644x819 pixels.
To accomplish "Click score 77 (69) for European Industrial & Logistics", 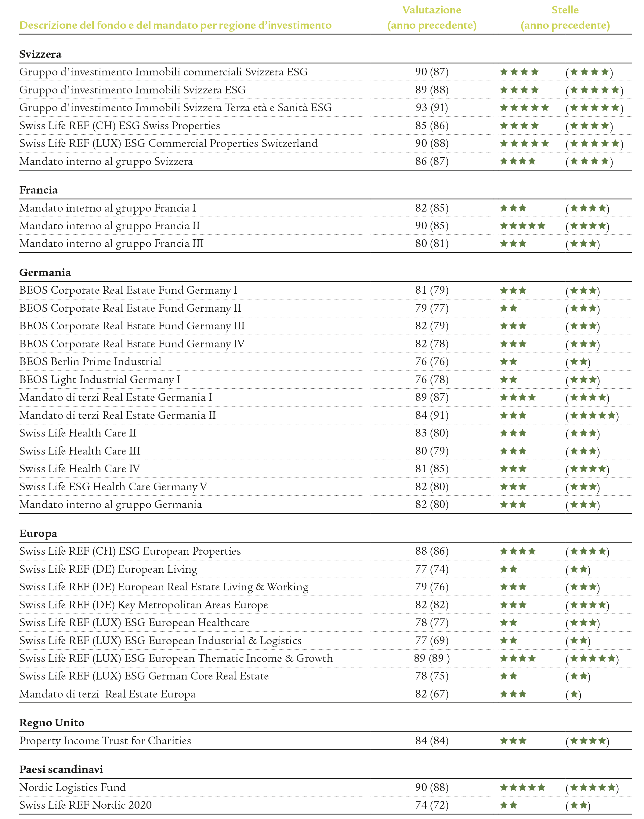I will coord(432,641).
